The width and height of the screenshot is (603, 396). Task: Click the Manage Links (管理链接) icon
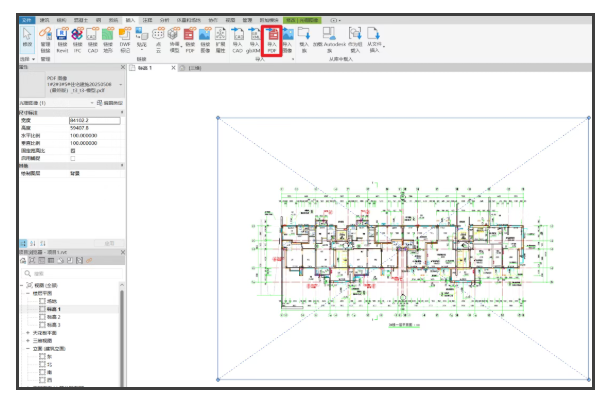(x=45, y=40)
